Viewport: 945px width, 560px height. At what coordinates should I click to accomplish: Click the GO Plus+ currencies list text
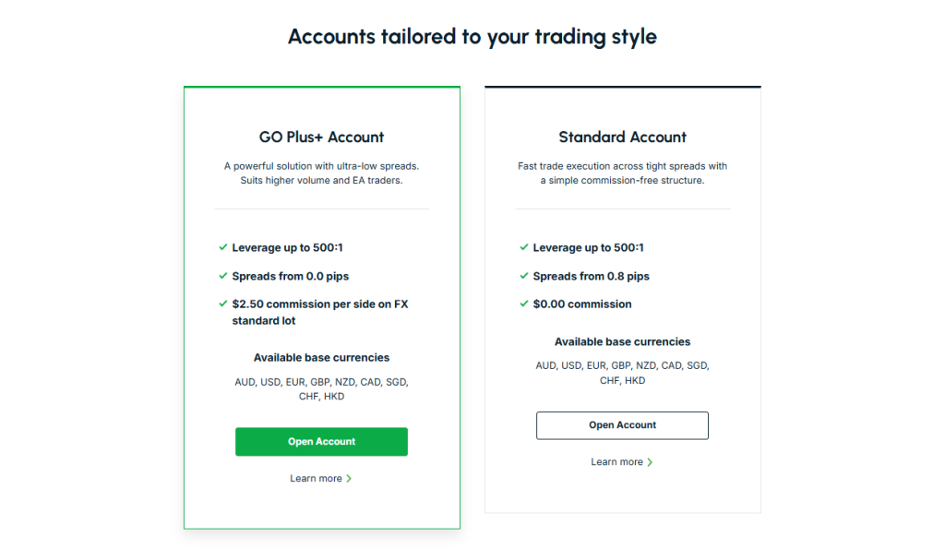pyautogui.click(x=321, y=381)
